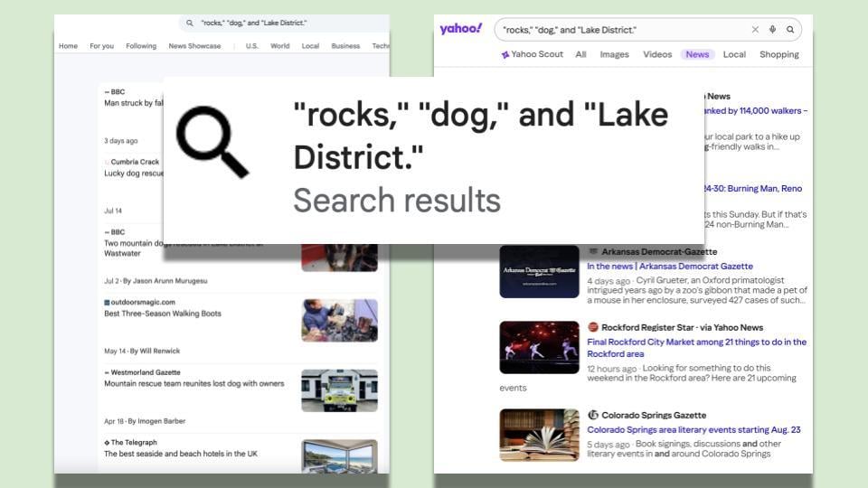
Task: Select the Yahoo Images tab
Action: pyautogui.click(x=615, y=54)
